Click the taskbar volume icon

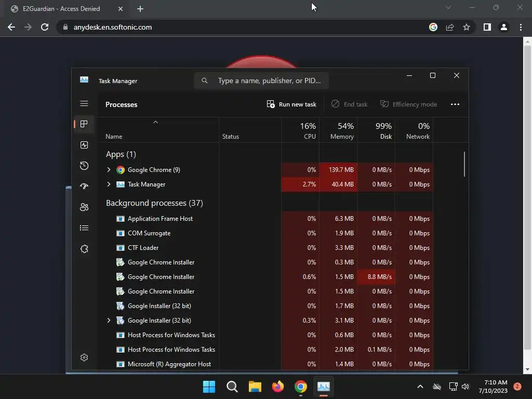pyautogui.click(x=465, y=387)
